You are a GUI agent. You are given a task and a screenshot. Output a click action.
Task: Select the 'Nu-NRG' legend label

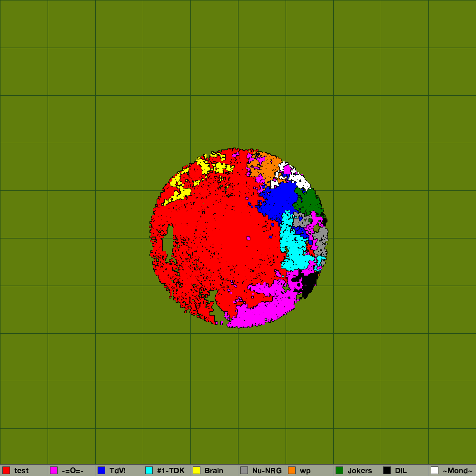pos(267,471)
